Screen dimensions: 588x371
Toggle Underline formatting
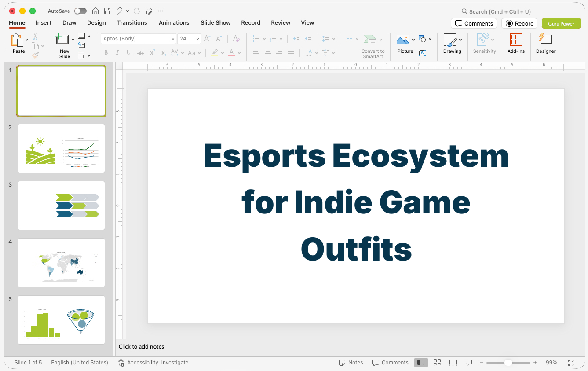128,53
